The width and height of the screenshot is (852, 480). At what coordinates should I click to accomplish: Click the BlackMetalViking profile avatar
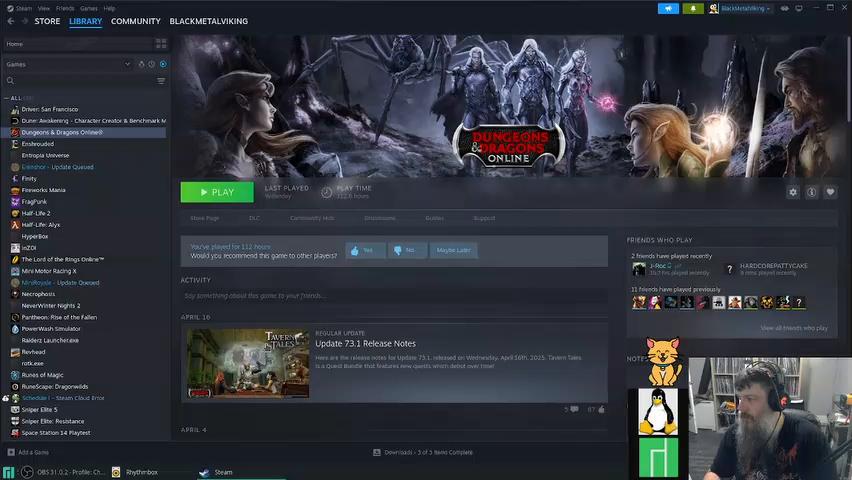pos(713,9)
